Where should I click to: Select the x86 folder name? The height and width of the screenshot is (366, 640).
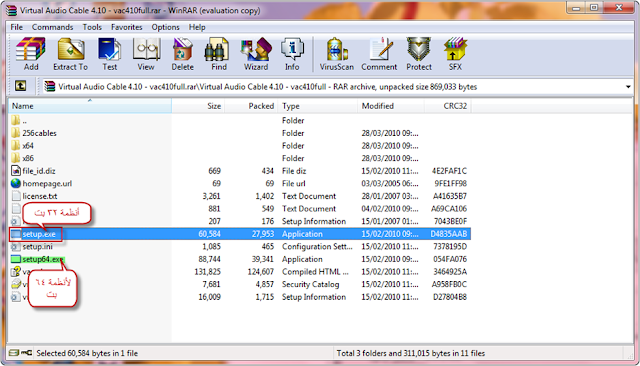tap(28, 158)
